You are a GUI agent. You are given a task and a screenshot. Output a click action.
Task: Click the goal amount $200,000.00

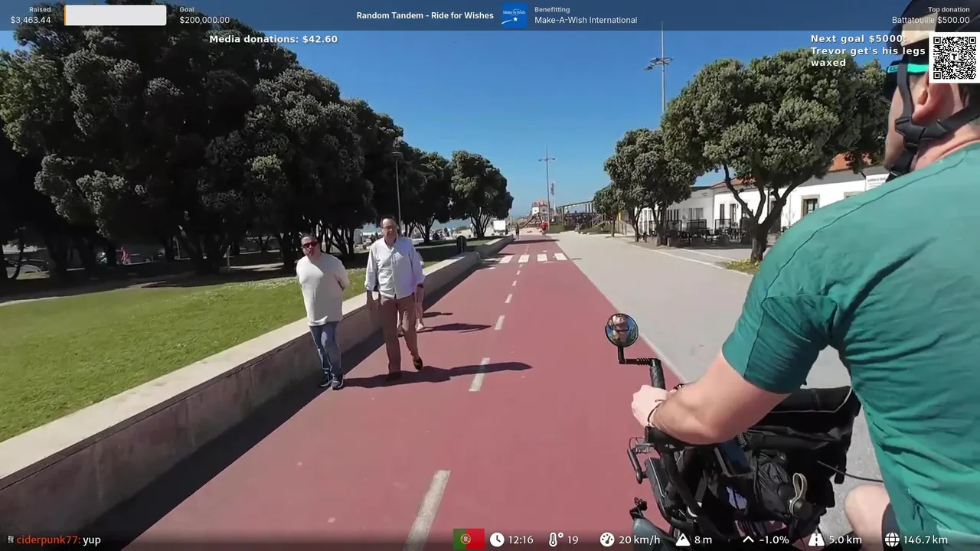[204, 20]
